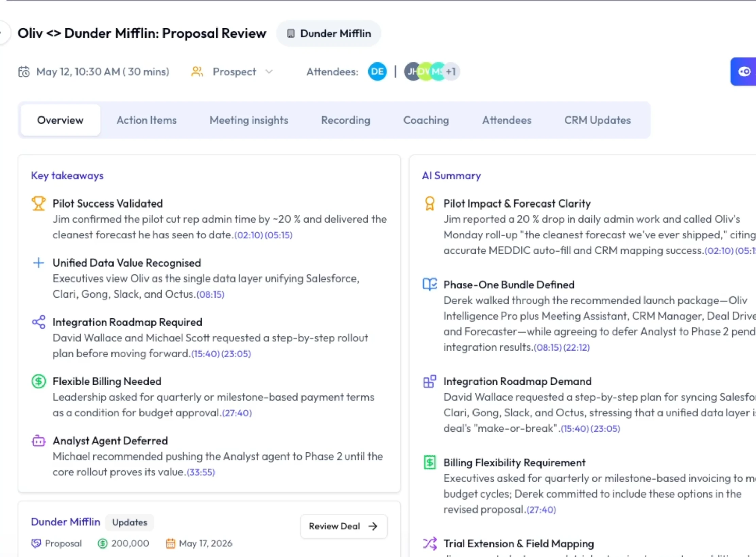Click the award ribbon icon for Pilot Impact
Viewport: 756px width, 557px height.
tap(430, 203)
